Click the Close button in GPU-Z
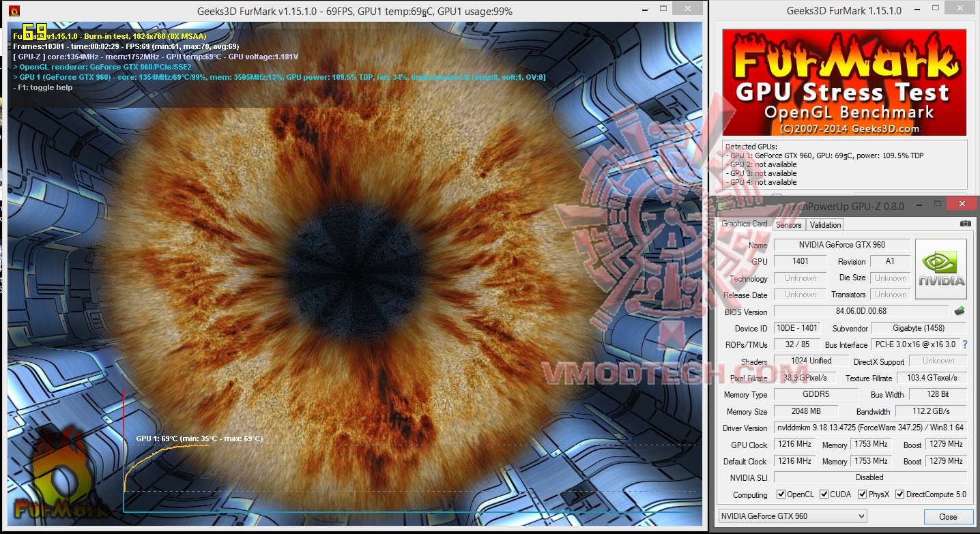This screenshot has height=534, width=980. coord(948,516)
